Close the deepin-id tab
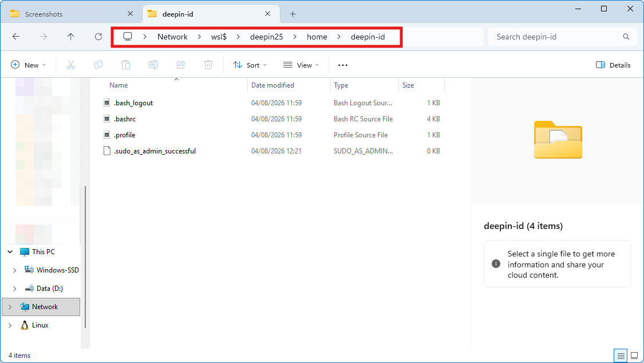The image size is (644, 363). [267, 14]
